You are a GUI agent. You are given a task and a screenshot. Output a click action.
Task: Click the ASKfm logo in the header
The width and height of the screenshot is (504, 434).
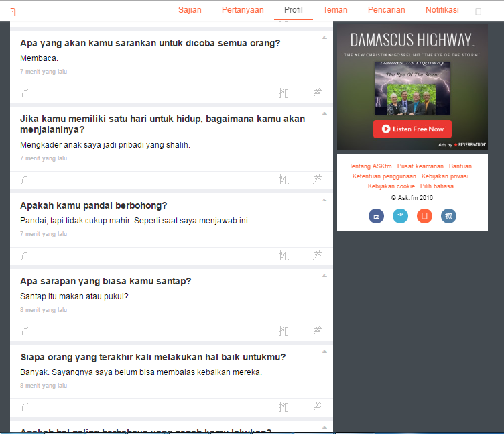coord(13,12)
